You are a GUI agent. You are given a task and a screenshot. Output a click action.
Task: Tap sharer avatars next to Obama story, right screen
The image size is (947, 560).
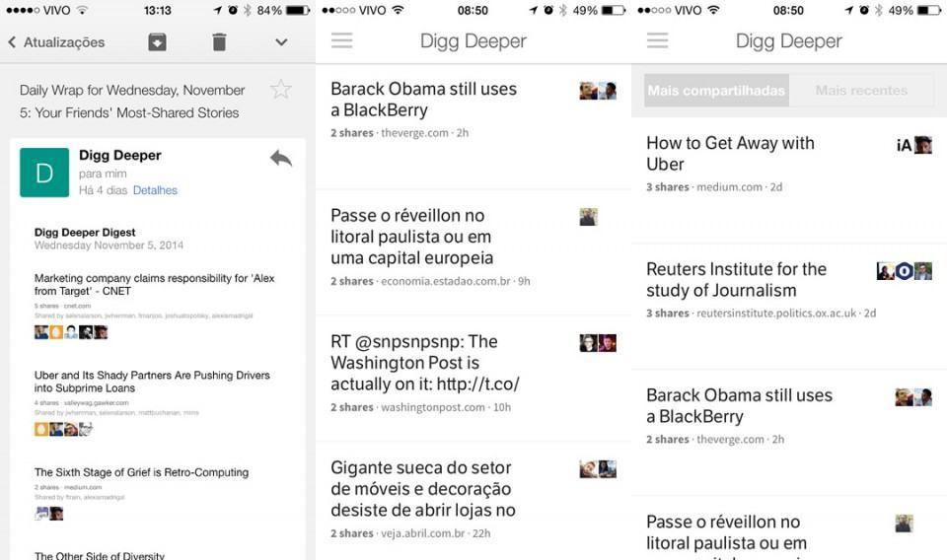pos(913,397)
